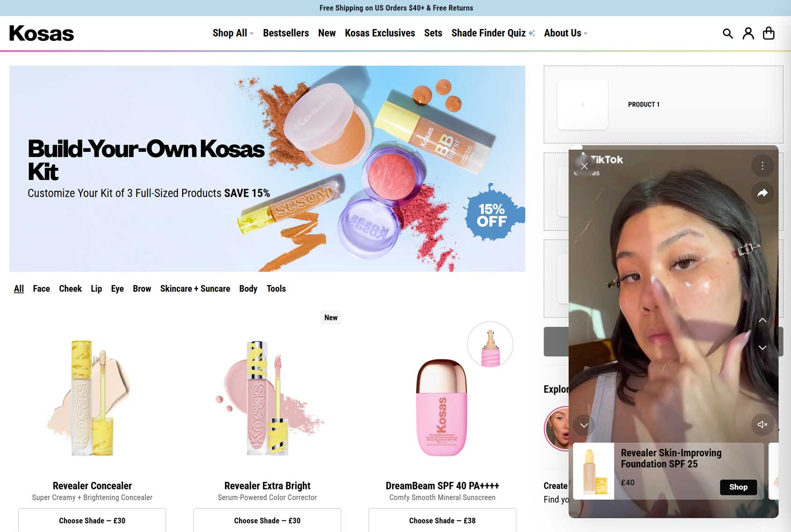Open Revealer Extra Bright product image
The height and width of the screenshot is (532, 791).
pyautogui.click(x=267, y=398)
